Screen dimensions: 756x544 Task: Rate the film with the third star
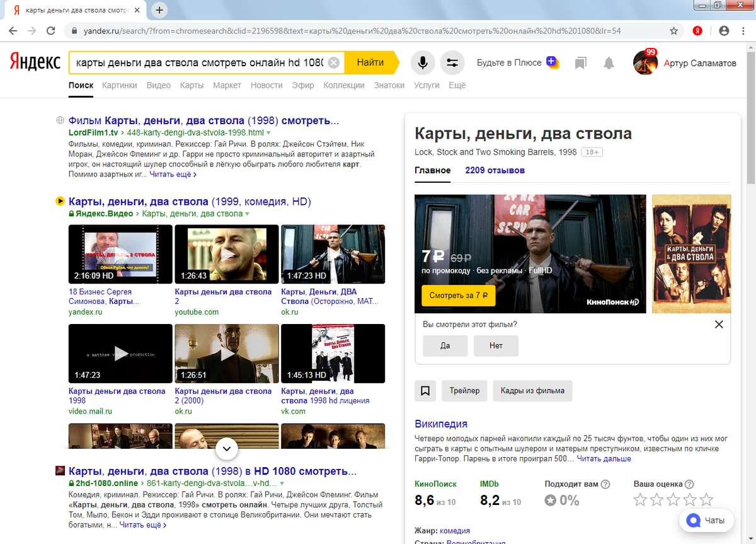tap(673, 501)
